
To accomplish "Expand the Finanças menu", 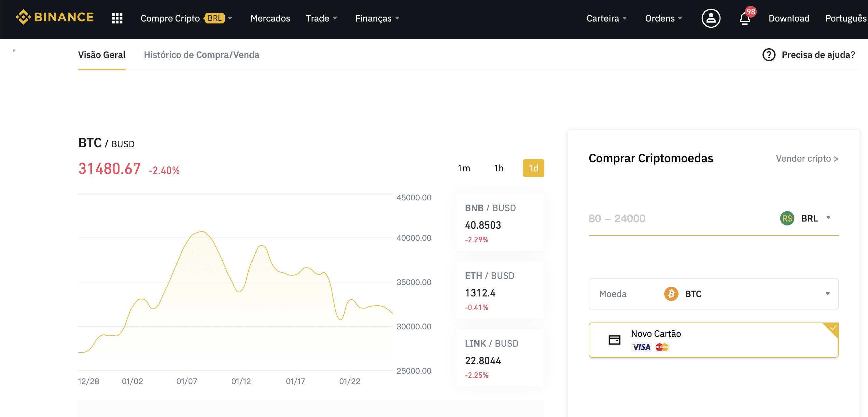I will tap(377, 18).
